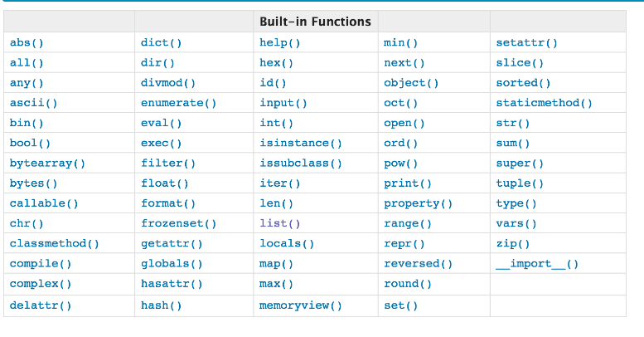Follow the memoryview() link
The height and width of the screenshot is (337, 644).
(x=300, y=305)
